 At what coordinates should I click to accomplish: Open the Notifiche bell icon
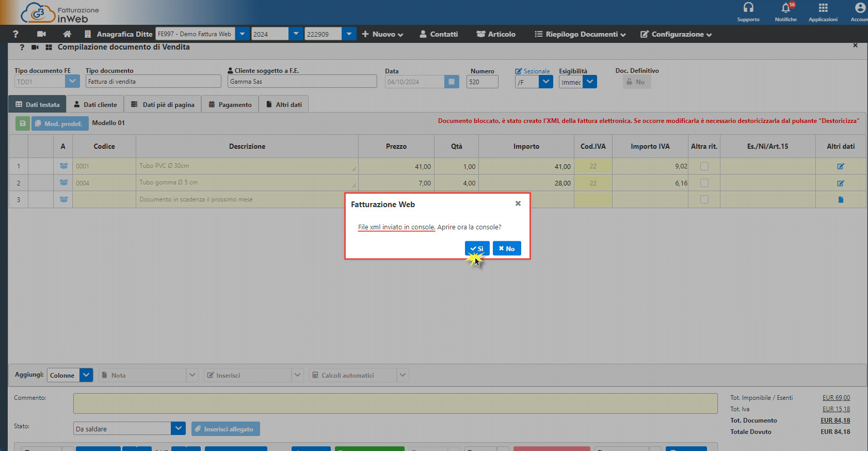(x=785, y=8)
